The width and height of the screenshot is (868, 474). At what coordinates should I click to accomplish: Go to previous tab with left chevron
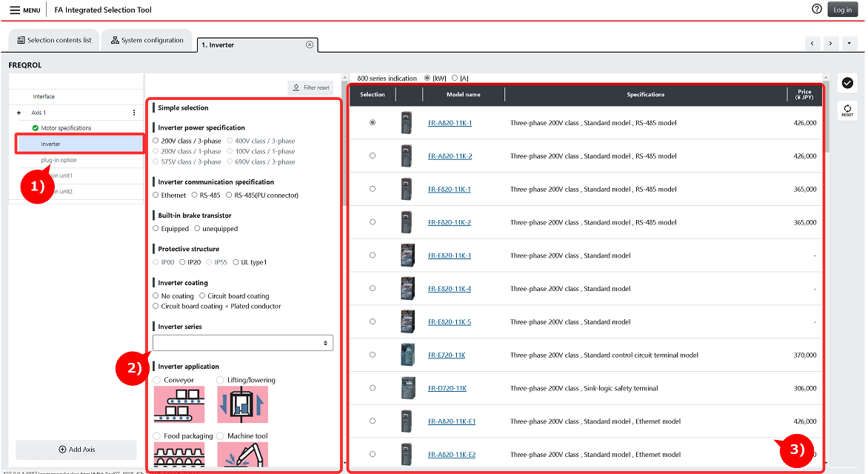(812, 43)
